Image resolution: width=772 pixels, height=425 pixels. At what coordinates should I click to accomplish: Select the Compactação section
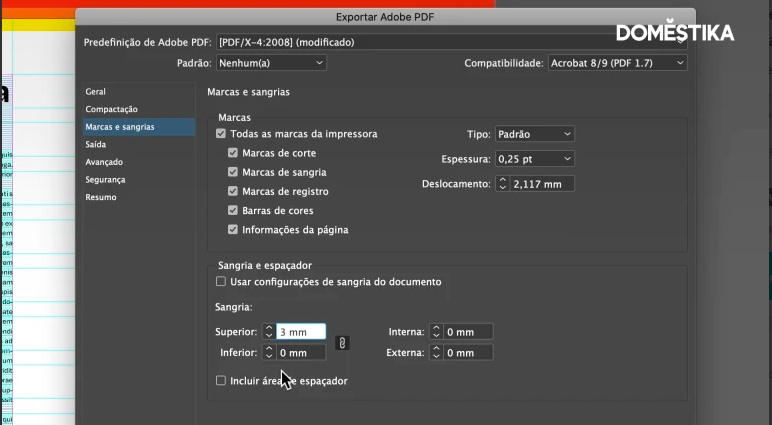(x=139, y=109)
